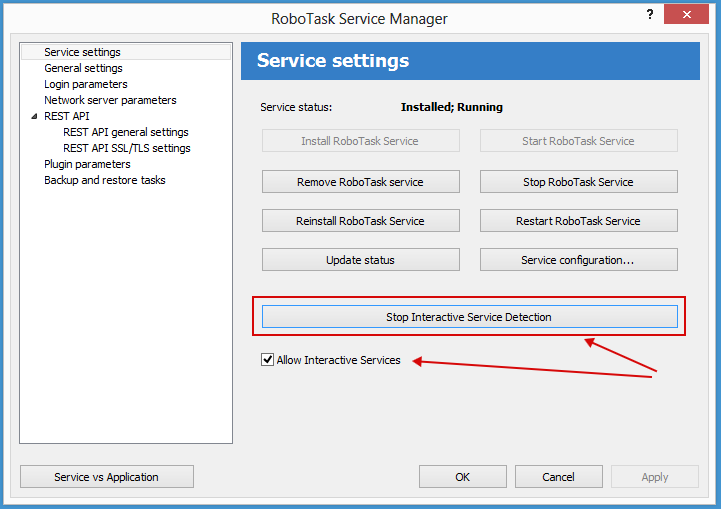Confirm with the OK button
The height and width of the screenshot is (509, 721).
tap(463, 477)
